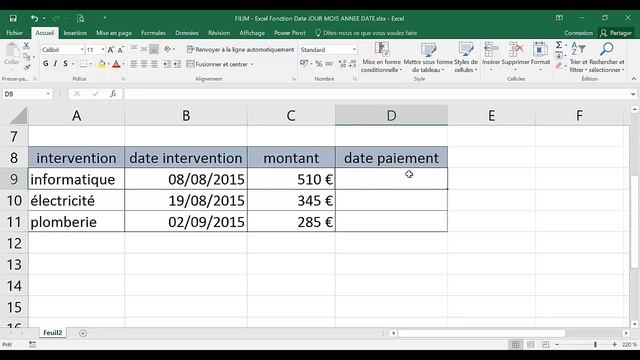The height and width of the screenshot is (360, 640).
Task: Click the Insérer cells button
Action: point(491,56)
